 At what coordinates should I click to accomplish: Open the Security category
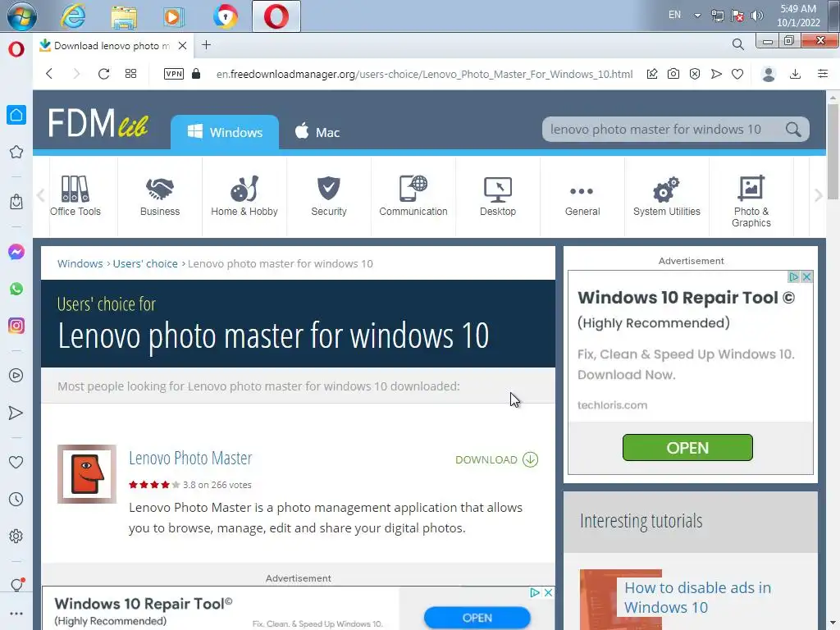click(x=329, y=196)
